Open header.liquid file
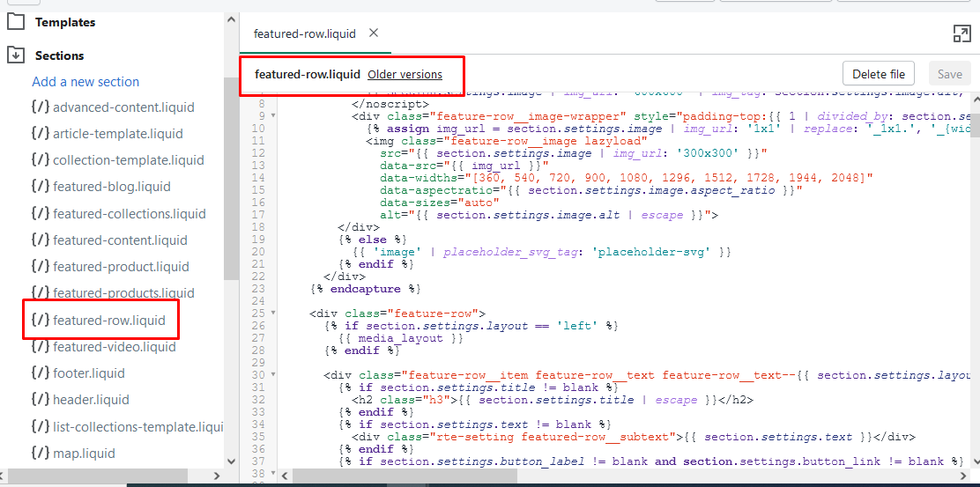The image size is (980, 487). click(x=92, y=400)
